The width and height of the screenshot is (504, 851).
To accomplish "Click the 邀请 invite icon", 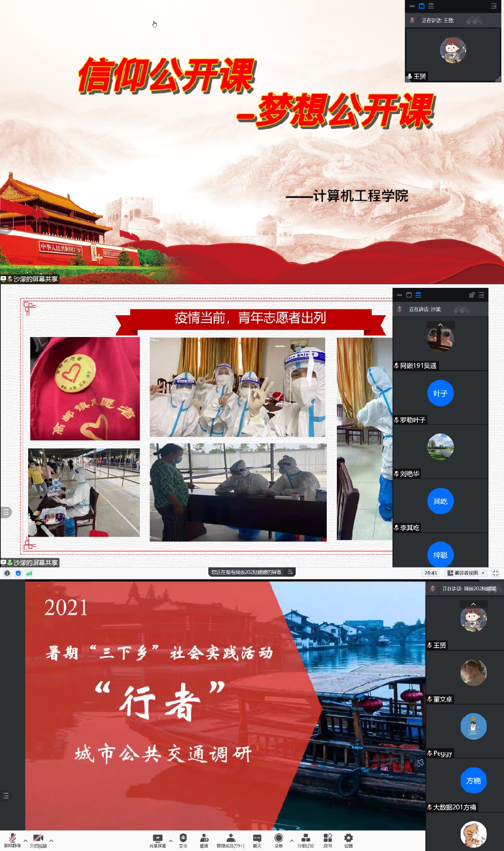I will click(x=204, y=840).
